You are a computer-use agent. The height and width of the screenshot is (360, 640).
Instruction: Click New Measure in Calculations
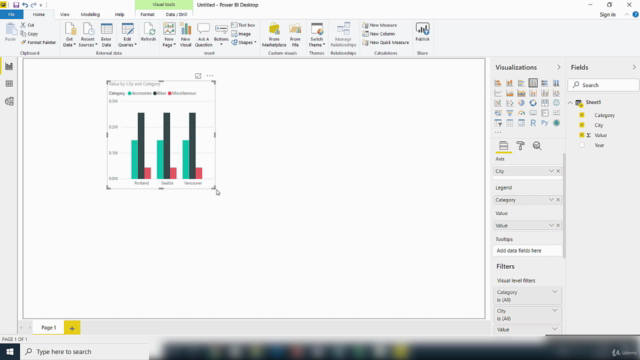(x=380, y=25)
